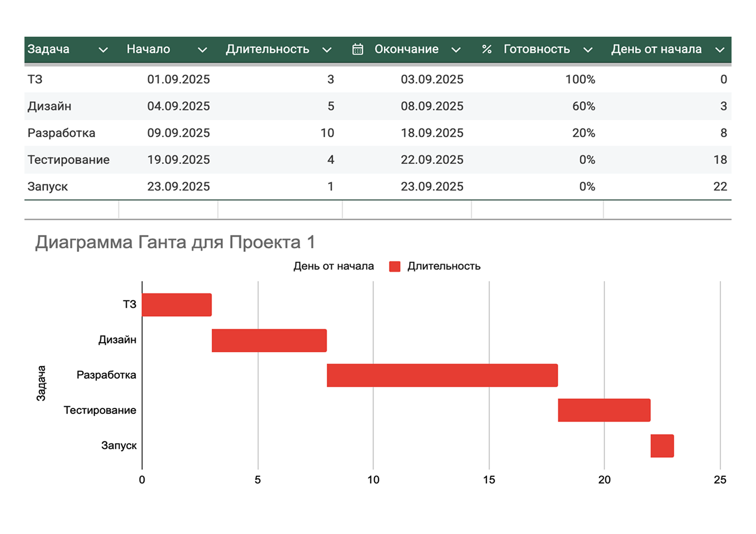
Task: Click the start date 01.09.2025
Action: (x=178, y=79)
